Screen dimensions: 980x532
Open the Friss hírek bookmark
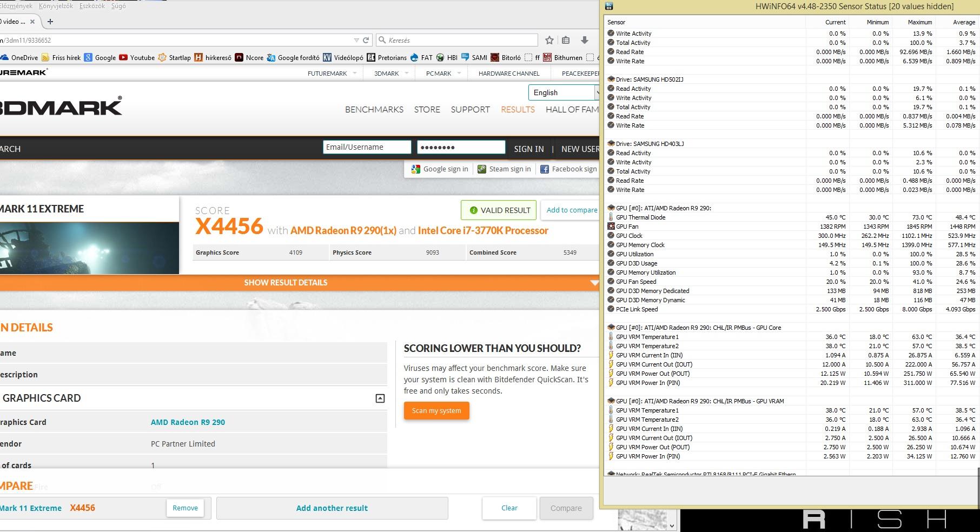coord(61,57)
